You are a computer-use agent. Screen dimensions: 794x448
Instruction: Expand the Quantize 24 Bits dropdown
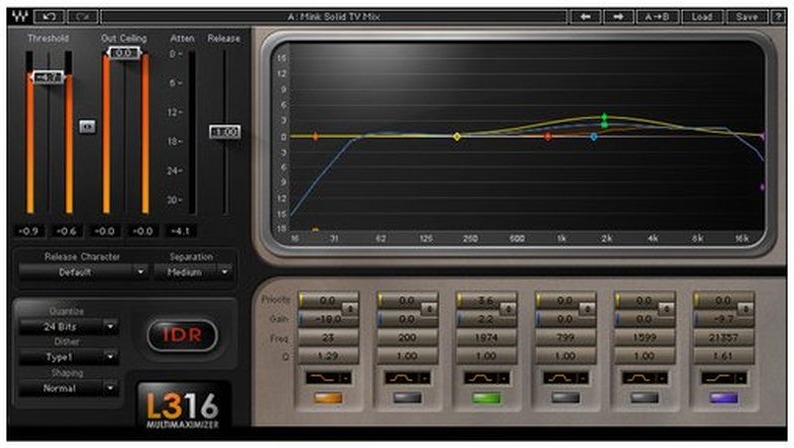(69, 327)
